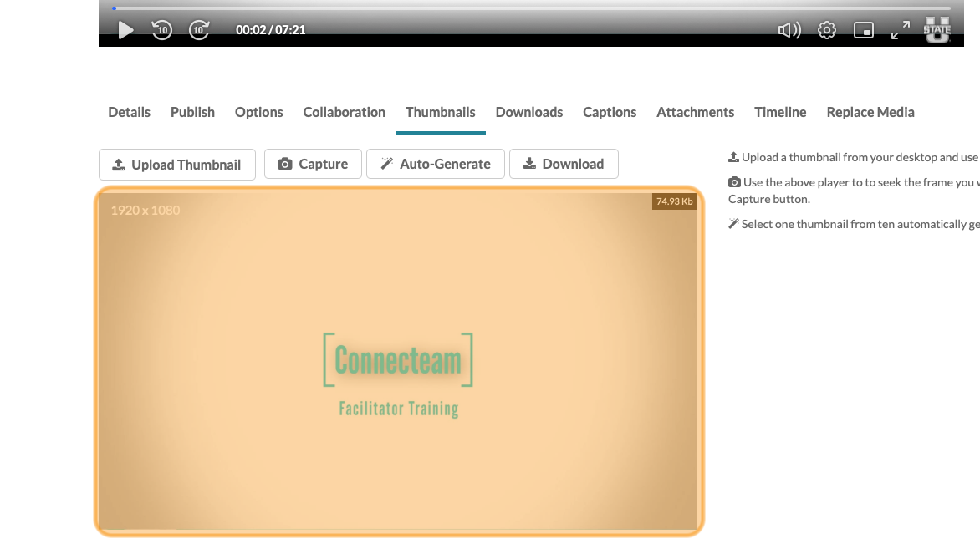This screenshot has width=980, height=539.
Task: Play the video
Action: point(125,30)
